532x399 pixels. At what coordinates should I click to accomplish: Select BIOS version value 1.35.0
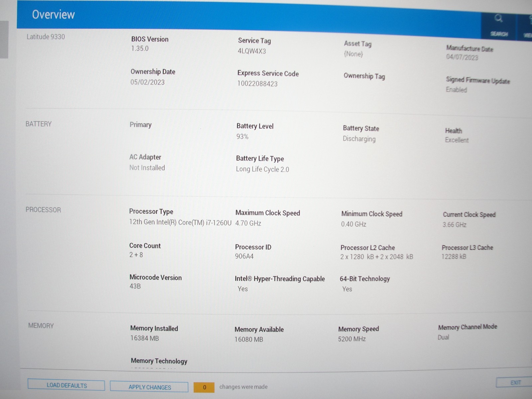point(140,49)
